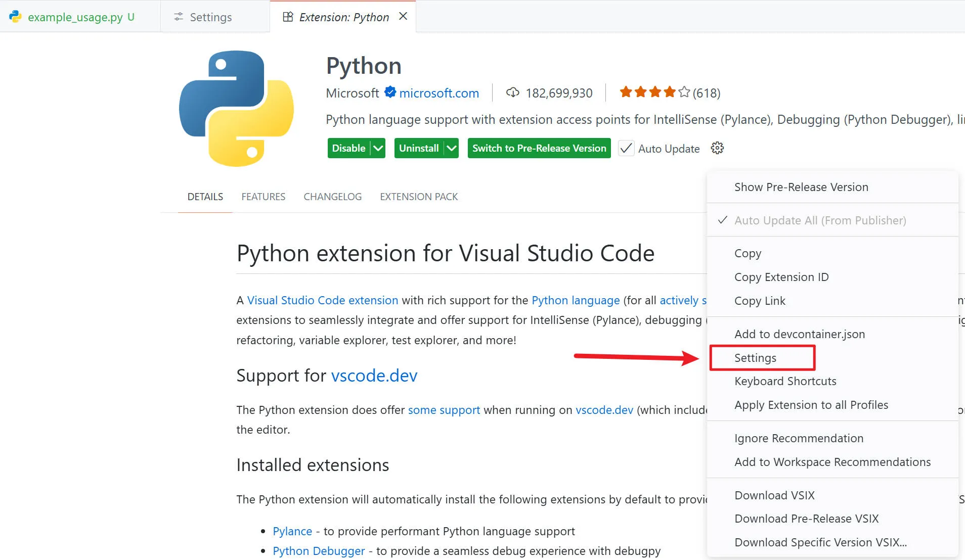Click the install count download icon
Screen dimensions: 965x560
512,92
